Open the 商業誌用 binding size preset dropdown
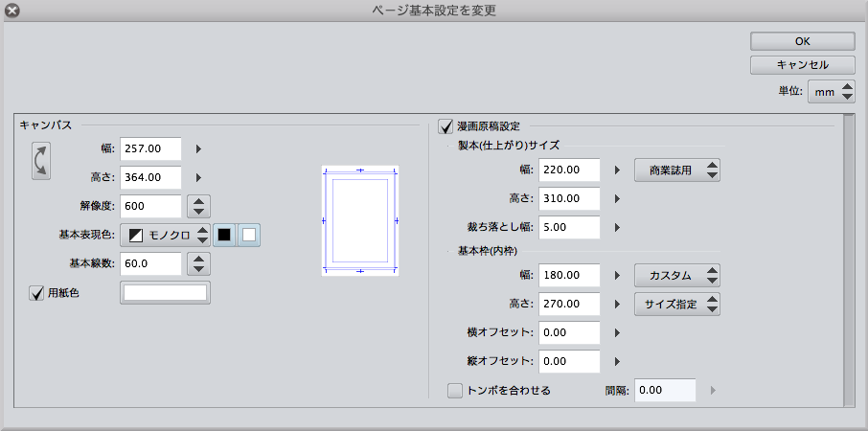 tap(677, 170)
